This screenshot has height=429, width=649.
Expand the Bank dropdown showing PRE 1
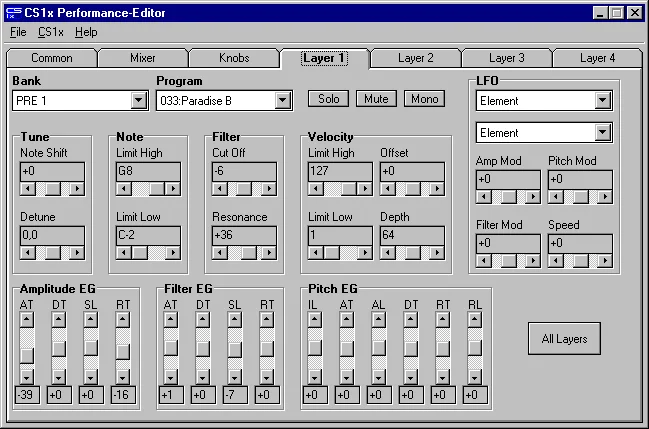coord(139,100)
